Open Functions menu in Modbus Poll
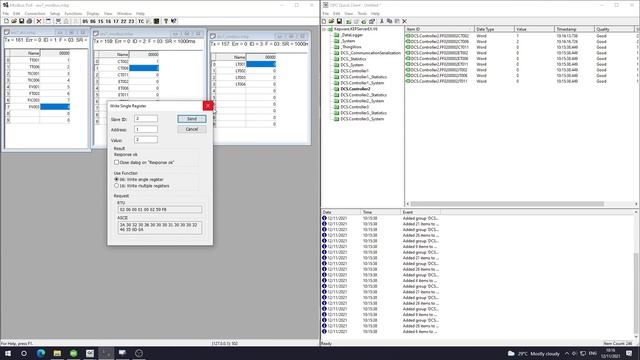Viewport: 640px width, 360px height. pyautogui.click(x=73, y=13)
